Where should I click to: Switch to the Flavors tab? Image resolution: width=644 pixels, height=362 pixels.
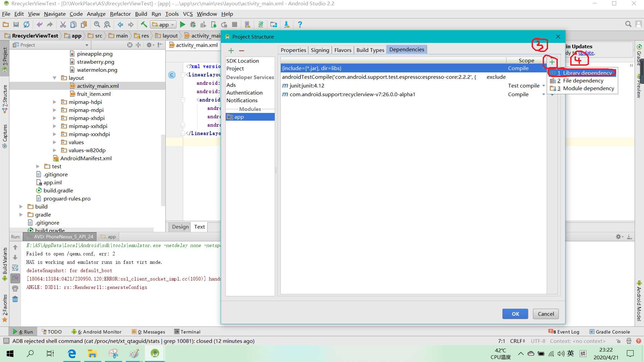click(x=343, y=50)
